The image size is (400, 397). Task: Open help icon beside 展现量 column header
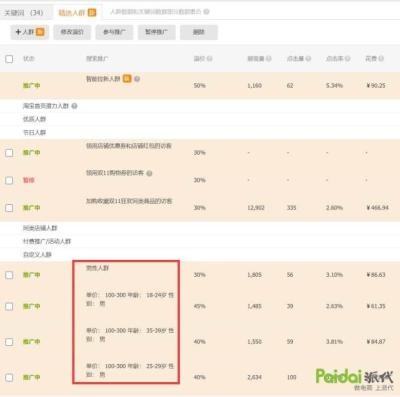(269, 59)
